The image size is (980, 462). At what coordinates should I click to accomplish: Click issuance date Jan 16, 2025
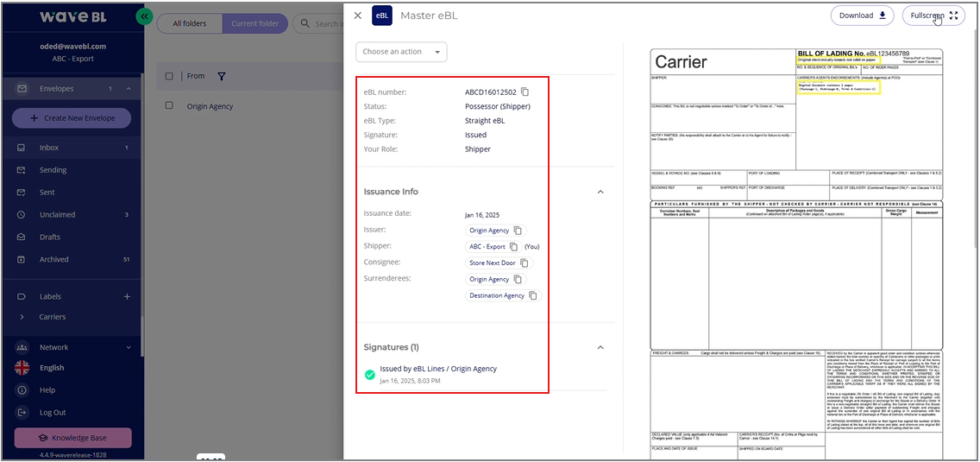pos(482,215)
